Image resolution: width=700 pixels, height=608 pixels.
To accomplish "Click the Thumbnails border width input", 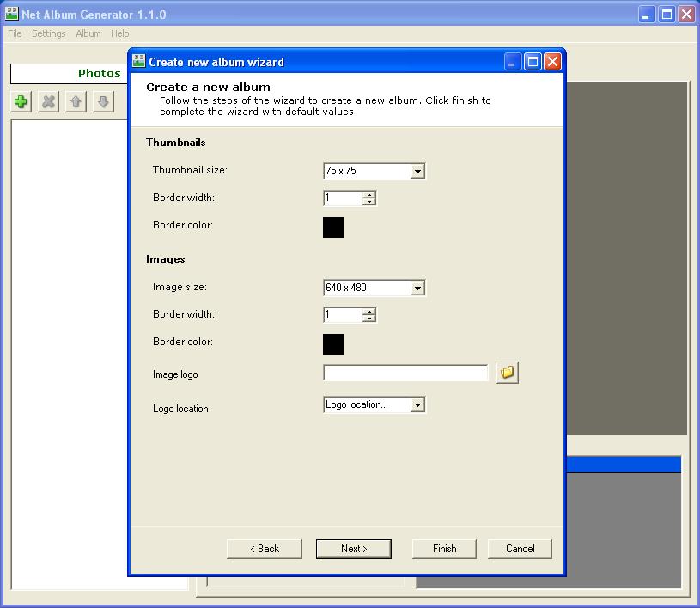I will click(x=343, y=198).
